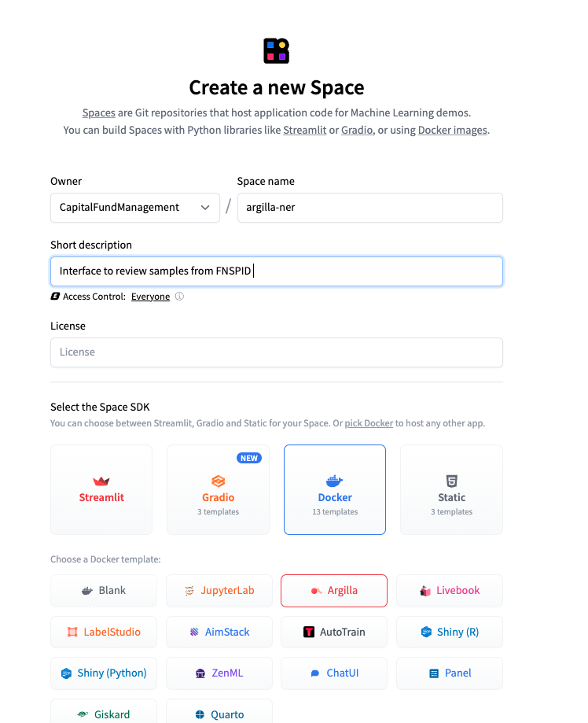Open the Spaces documentation link
588x723 pixels.
[98, 113]
